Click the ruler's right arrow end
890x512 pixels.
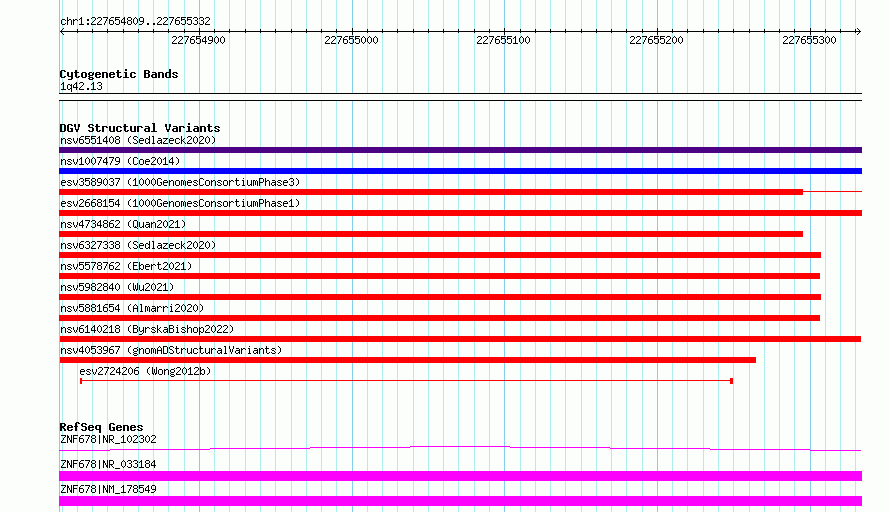click(x=858, y=31)
